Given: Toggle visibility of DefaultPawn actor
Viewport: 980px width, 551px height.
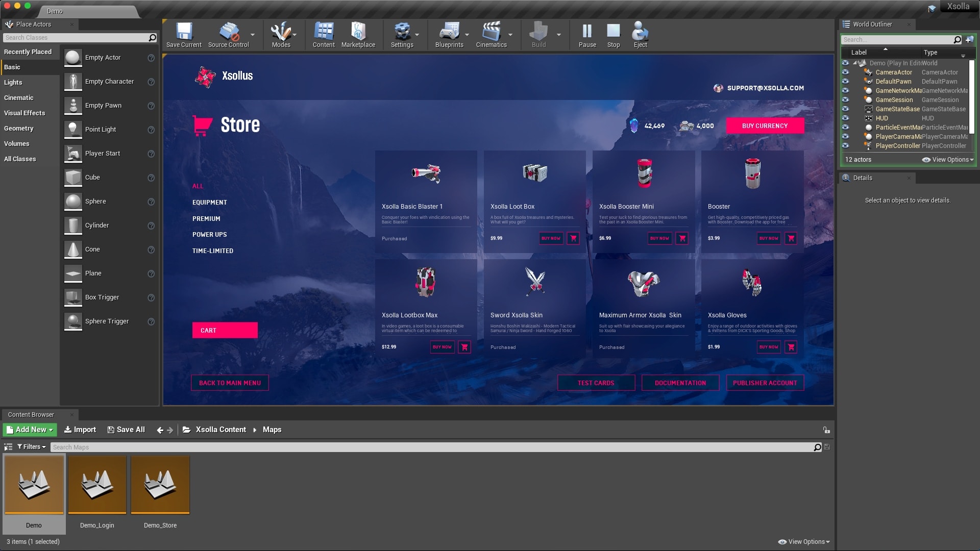Looking at the screenshot, I should (846, 81).
